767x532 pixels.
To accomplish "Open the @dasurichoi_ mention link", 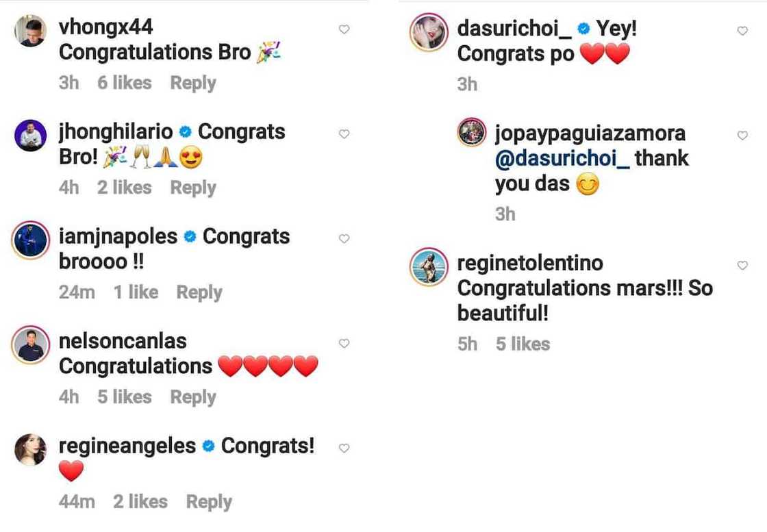I will point(562,159).
